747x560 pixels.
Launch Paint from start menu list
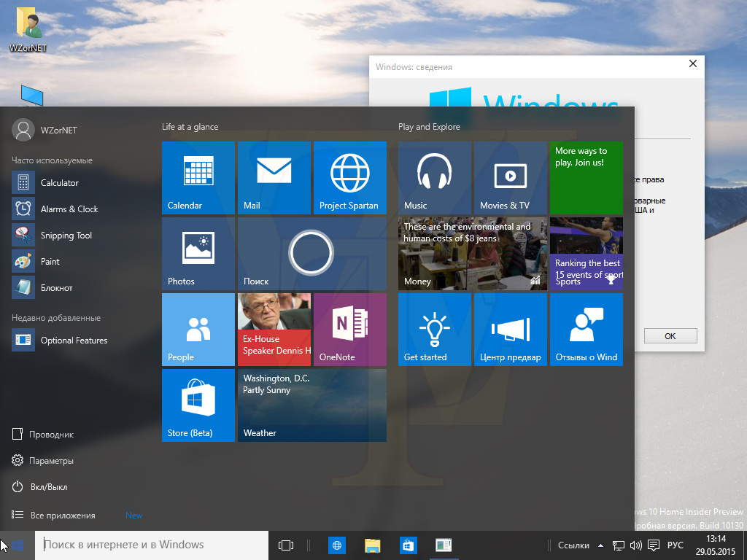coord(50,262)
